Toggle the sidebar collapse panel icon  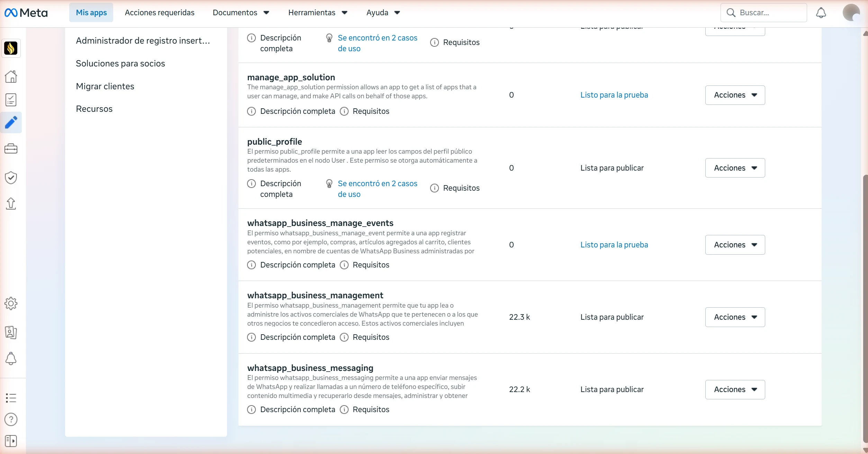[11, 441]
